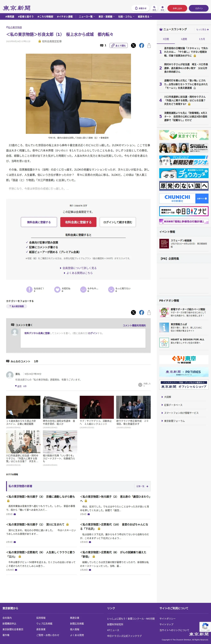This screenshot has width=211, height=644.
Task: Go to Tokyo Shimbun logo homepage
Action: (16, 8)
